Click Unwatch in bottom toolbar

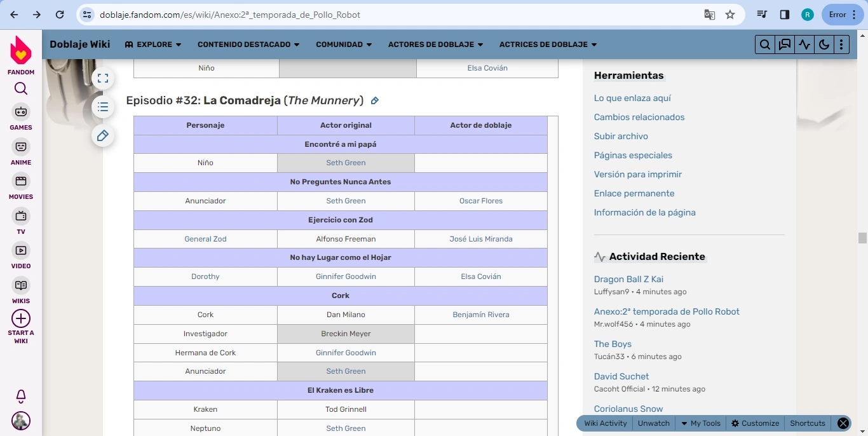(654, 423)
